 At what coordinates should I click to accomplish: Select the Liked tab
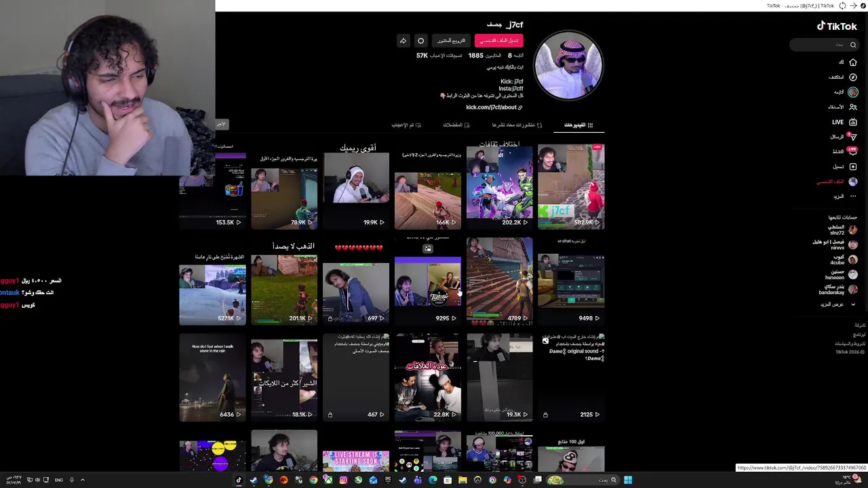point(406,125)
